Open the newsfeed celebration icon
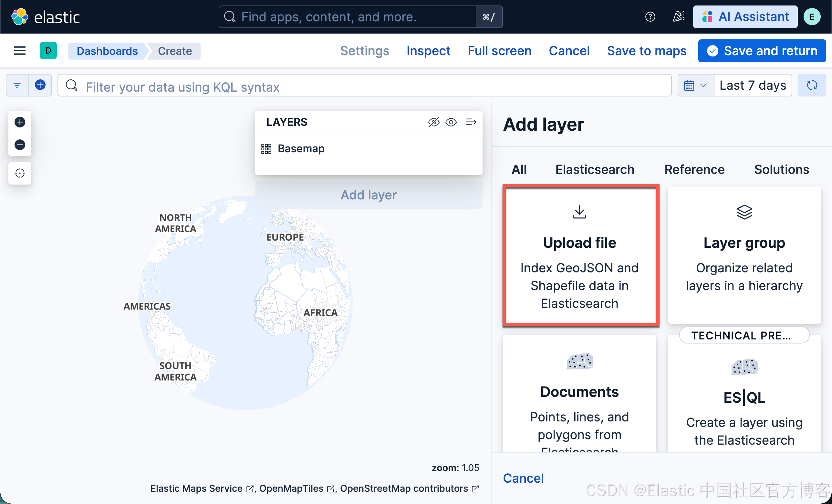This screenshot has height=504, width=832. (678, 16)
